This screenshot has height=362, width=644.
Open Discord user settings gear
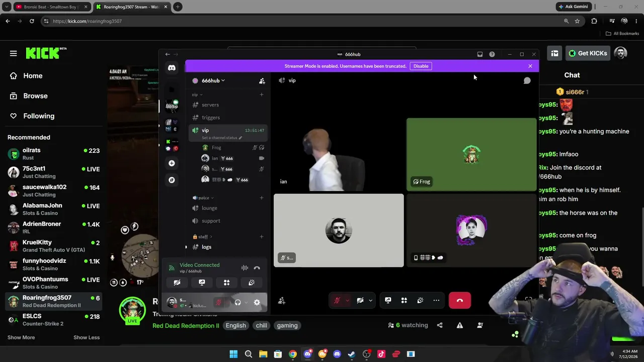point(257,302)
